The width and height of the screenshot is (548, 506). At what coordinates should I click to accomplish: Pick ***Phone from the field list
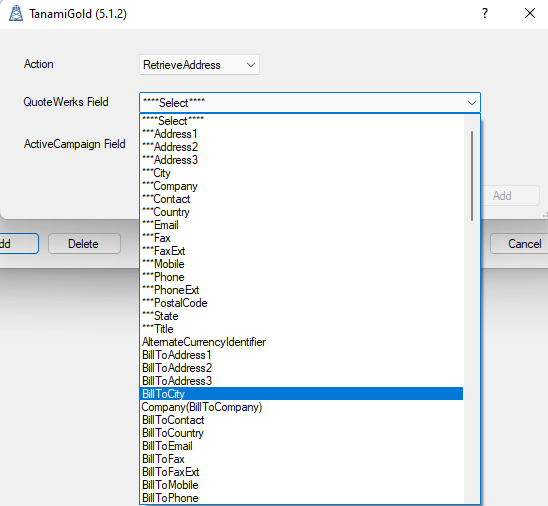(x=301, y=277)
